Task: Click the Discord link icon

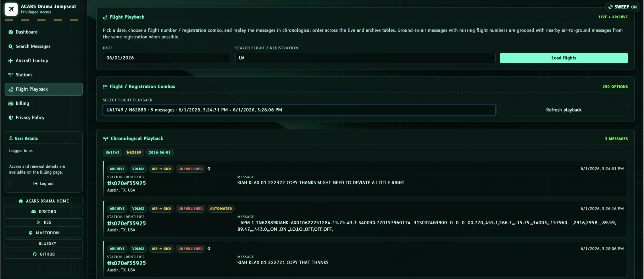Action: [x=34, y=212]
